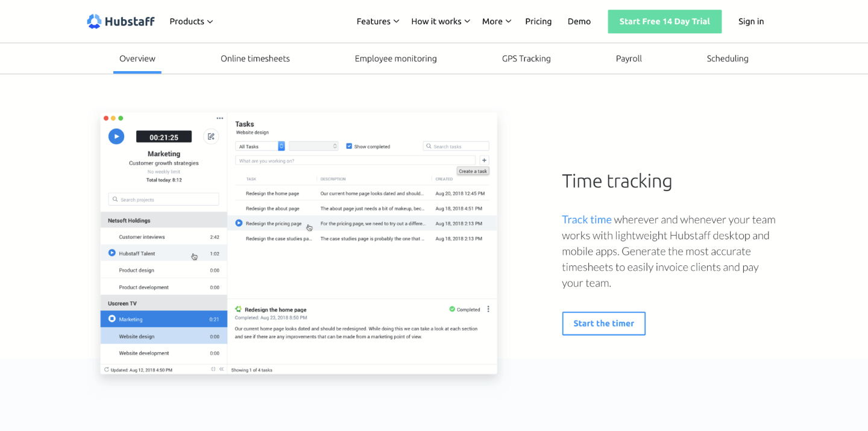
Task: Click the Showing 1 of 4 tasks status text
Action: click(252, 370)
